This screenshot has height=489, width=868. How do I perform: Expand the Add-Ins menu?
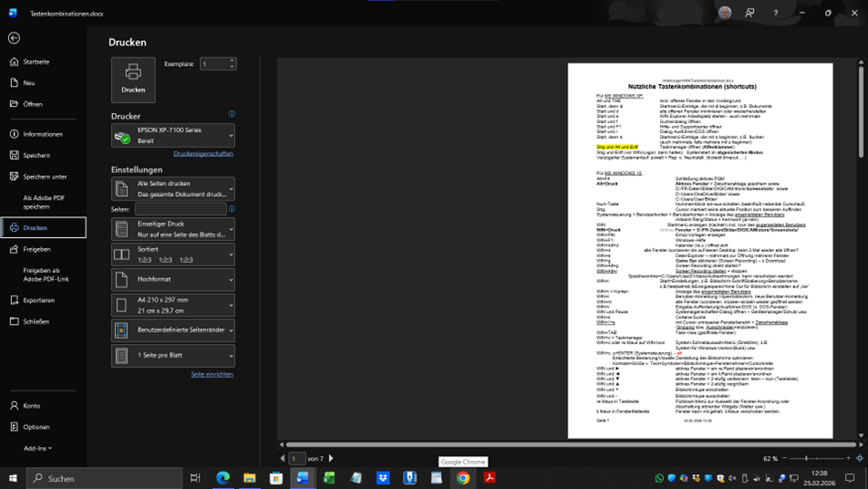[38, 448]
